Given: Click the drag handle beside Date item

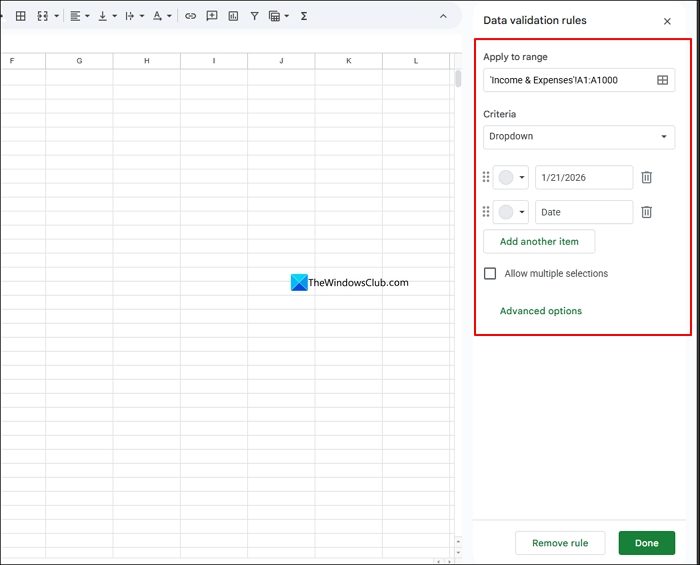Looking at the screenshot, I should [486, 212].
